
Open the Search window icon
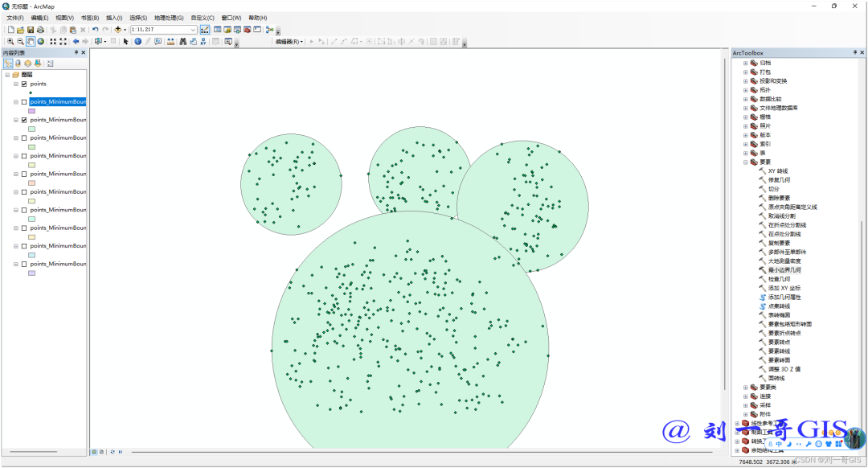[237, 30]
